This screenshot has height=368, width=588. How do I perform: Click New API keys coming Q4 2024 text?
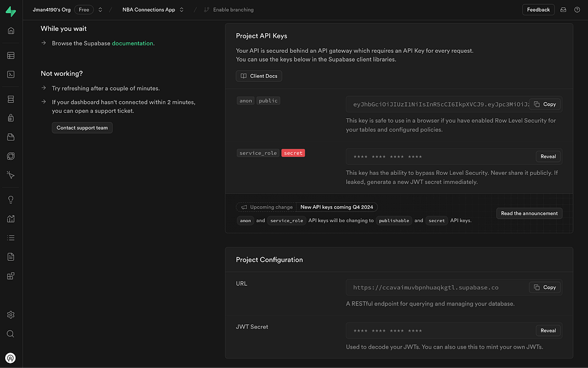point(336,207)
